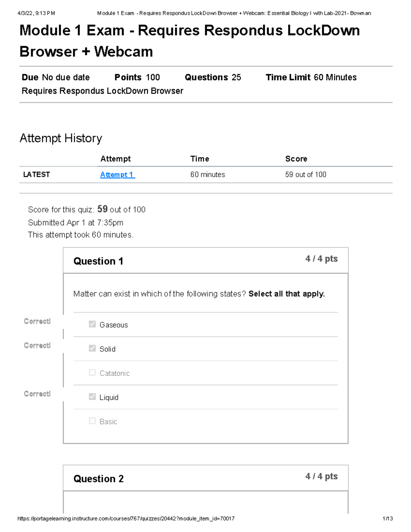Screen dimensions: 411x532
Task: Toggle the Solid checkbox
Action: pyautogui.click(x=92, y=348)
